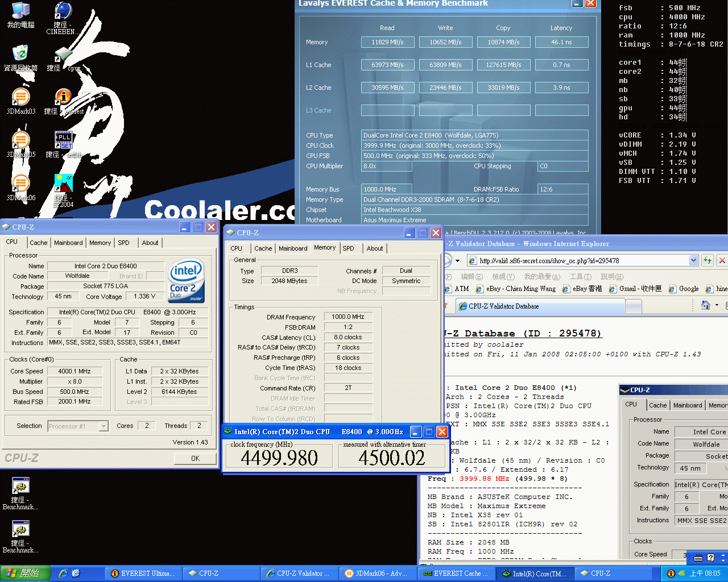The height and width of the screenshot is (582, 728).
Task: Click the Intel Core 2 Duo logo
Action: (186, 281)
